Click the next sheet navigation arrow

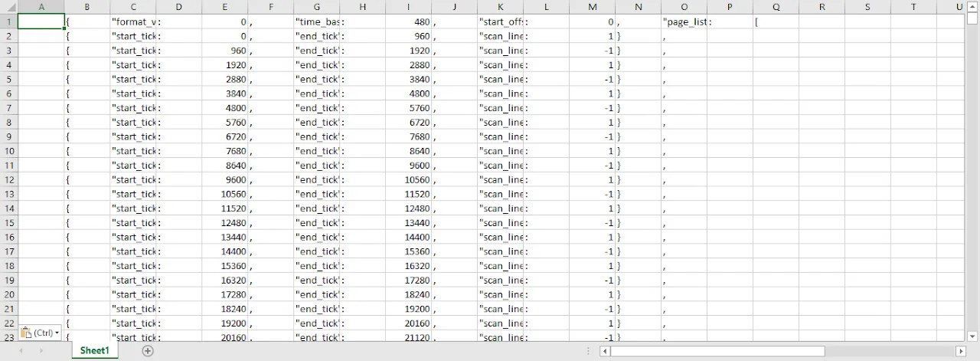[x=41, y=351]
